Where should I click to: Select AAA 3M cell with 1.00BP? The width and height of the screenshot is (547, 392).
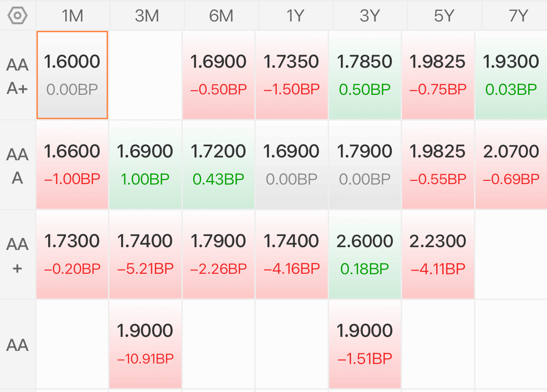pyautogui.click(x=145, y=164)
